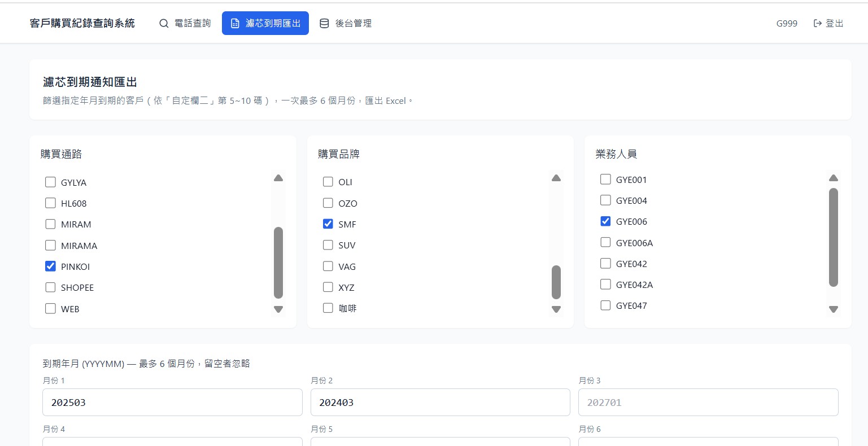Click the G999 user label
Viewport: 868px width, 446px height.
click(787, 23)
